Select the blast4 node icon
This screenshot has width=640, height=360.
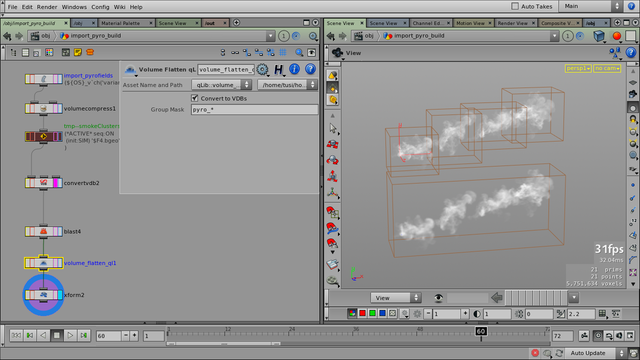[x=43, y=232]
